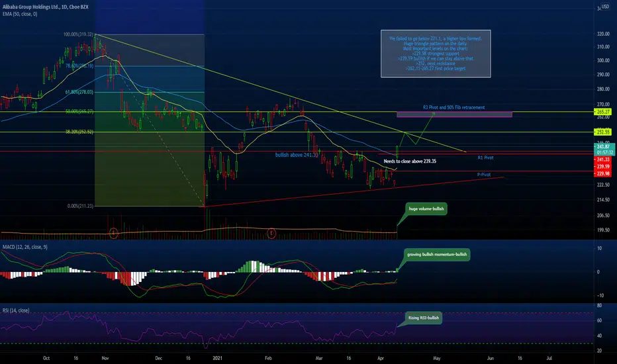
Task: Click the 100.00%(319.32) Fibonacci label
Action: (x=78, y=34)
